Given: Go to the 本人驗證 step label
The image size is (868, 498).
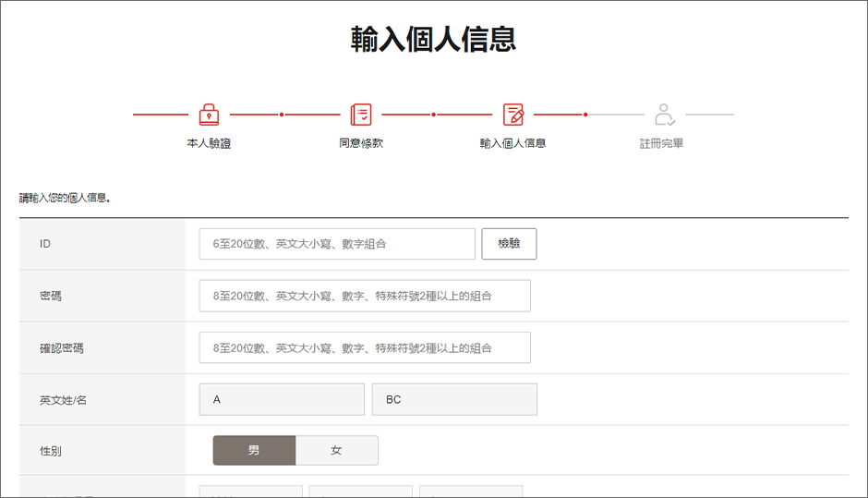Looking at the screenshot, I should [x=209, y=144].
